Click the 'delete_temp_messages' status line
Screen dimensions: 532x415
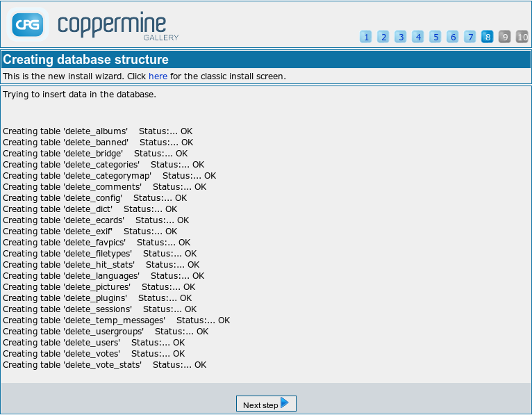[x=116, y=320]
